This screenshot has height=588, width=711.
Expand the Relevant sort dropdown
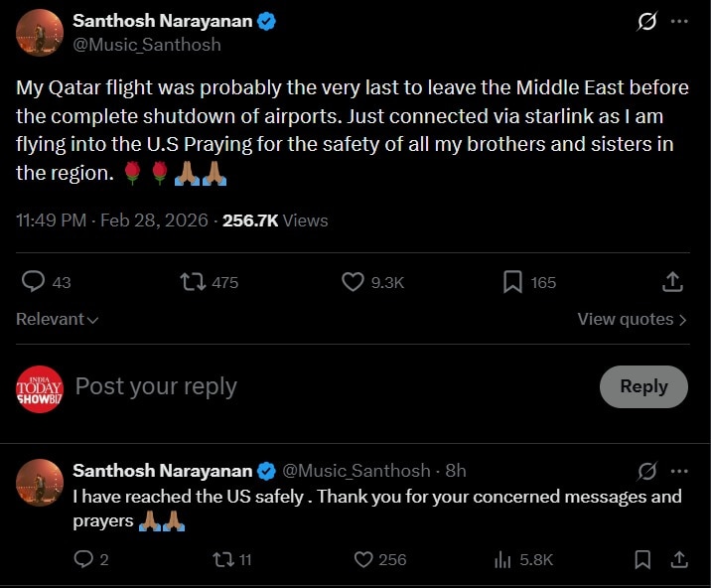point(58,319)
